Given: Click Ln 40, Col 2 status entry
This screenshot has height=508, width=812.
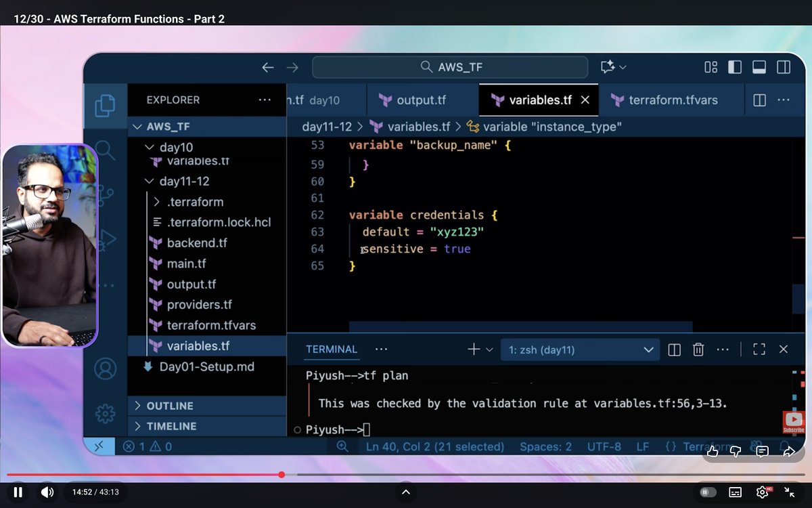Looking at the screenshot, I should click(435, 446).
